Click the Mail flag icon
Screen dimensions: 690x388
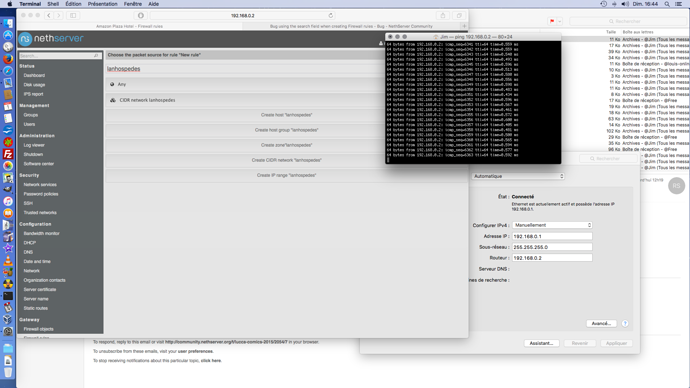pos(552,21)
